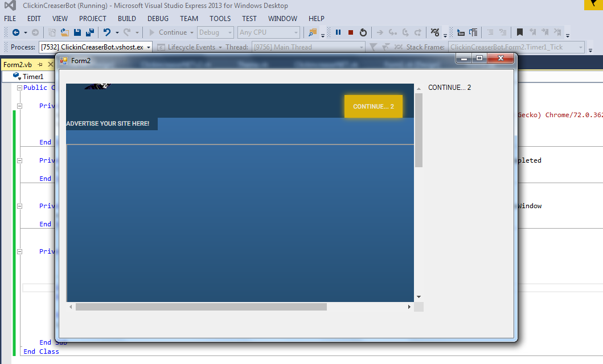
Task: Click the scroll down arrow in Form2 browser
Action: pos(419,297)
